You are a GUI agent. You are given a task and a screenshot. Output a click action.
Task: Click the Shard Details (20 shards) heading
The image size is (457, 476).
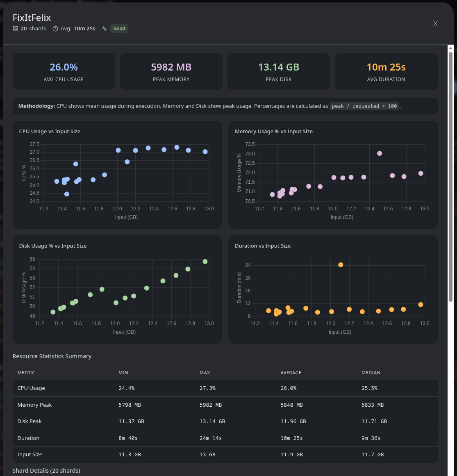pos(46,471)
